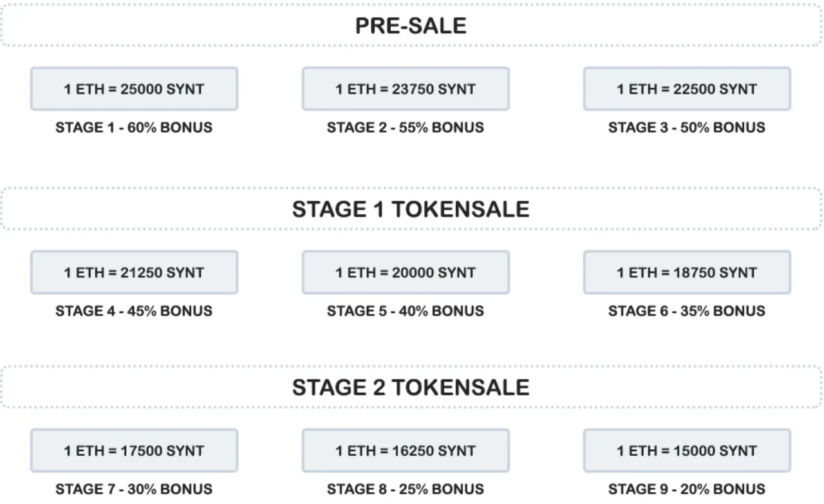Click the STAGE 7 - 30% BONUS label
Image resolution: width=824 pixels, height=504 pixels.
pyautogui.click(x=134, y=489)
